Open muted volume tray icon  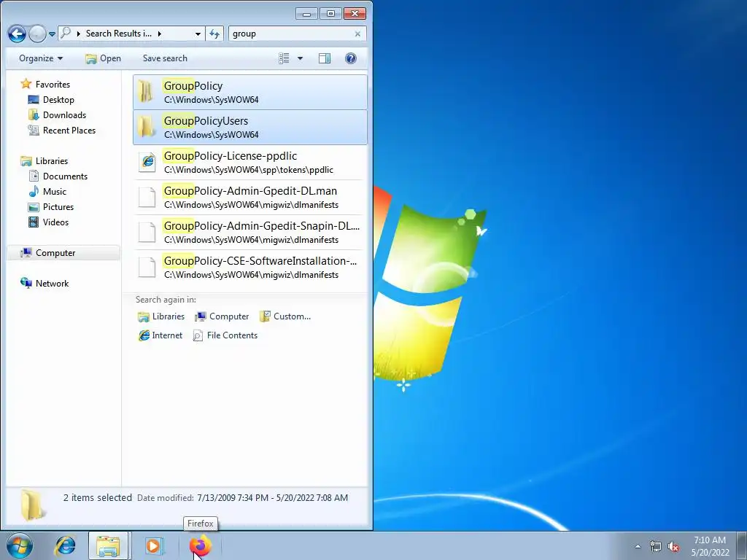point(673,546)
